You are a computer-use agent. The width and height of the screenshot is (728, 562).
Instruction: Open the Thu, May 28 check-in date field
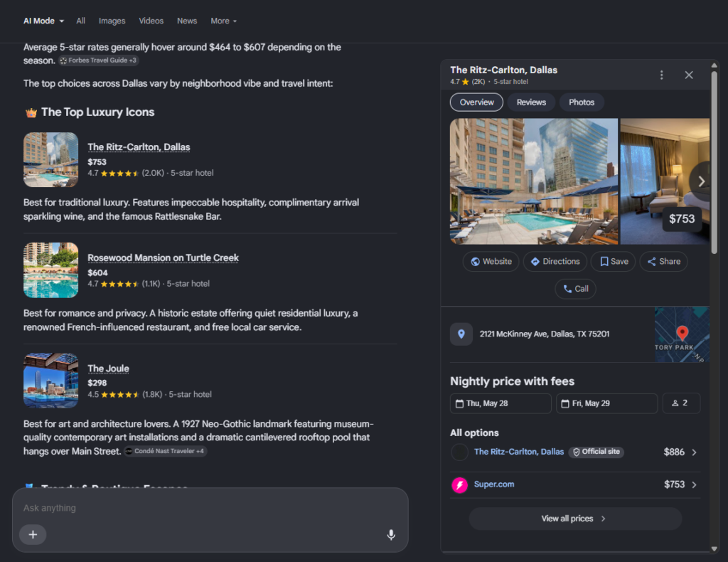click(x=500, y=403)
